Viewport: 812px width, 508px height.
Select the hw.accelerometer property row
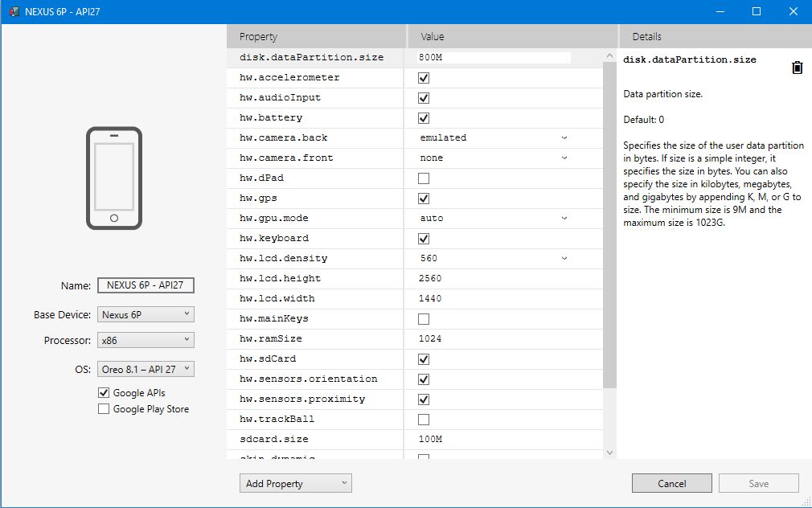coord(414,78)
